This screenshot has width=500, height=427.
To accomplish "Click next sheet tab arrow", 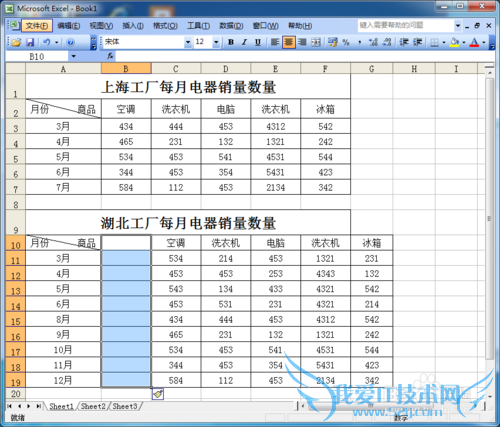I will [29, 406].
